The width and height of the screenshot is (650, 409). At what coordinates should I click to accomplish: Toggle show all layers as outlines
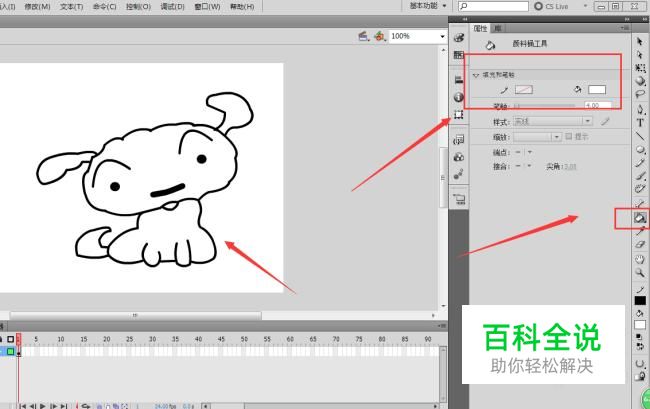click(10, 339)
